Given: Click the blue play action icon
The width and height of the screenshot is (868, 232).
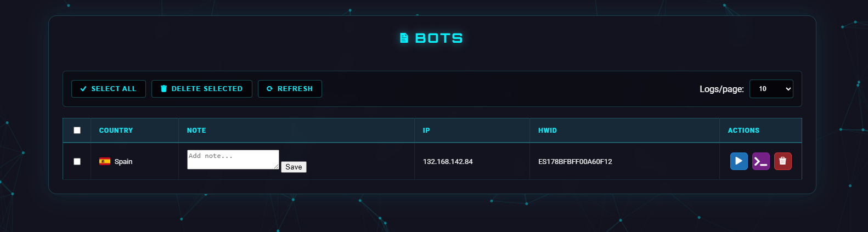Looking at the screenshot, I should click(739, 161).
